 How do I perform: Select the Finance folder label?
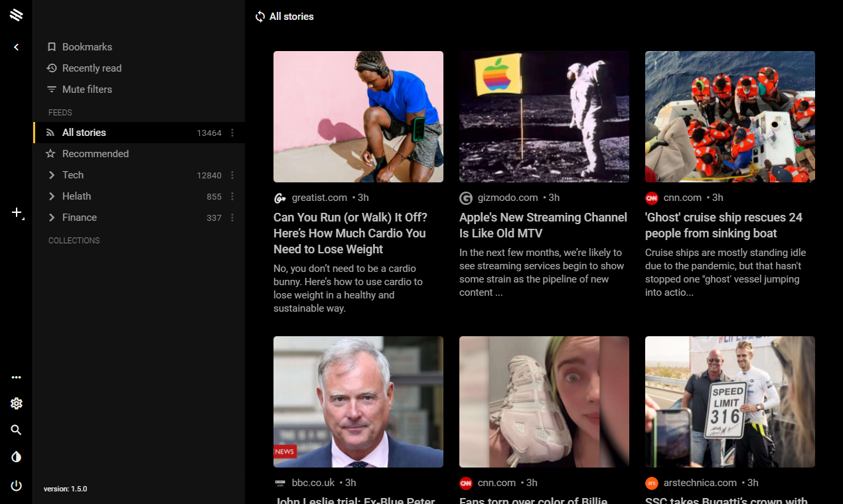[x=80, y=218]
